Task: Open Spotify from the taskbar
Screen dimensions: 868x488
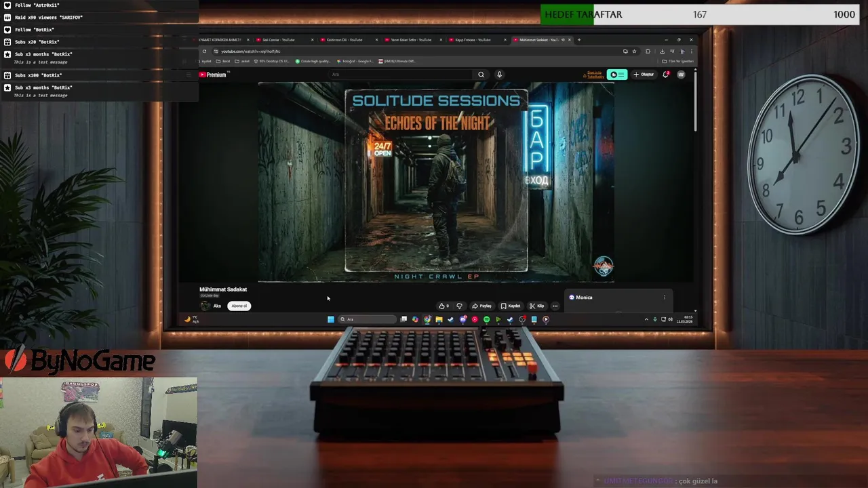Action: 486,319
